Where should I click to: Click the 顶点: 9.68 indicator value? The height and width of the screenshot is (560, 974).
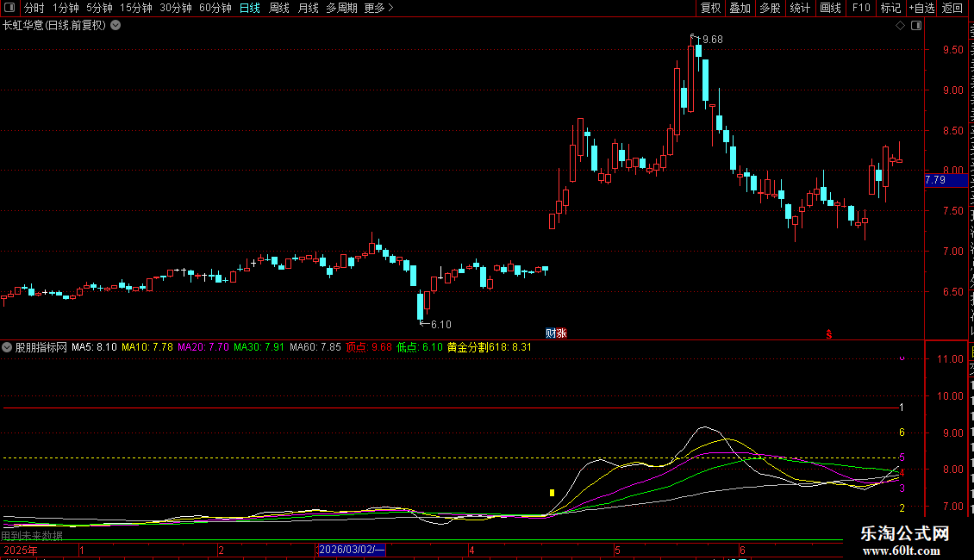pyautogui.click(x=369, y=347)
